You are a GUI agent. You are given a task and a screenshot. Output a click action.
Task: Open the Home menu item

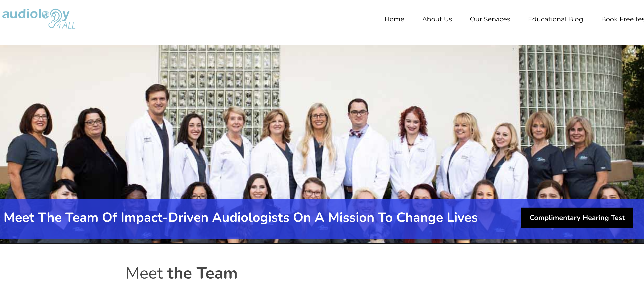(x=394, y=19)
